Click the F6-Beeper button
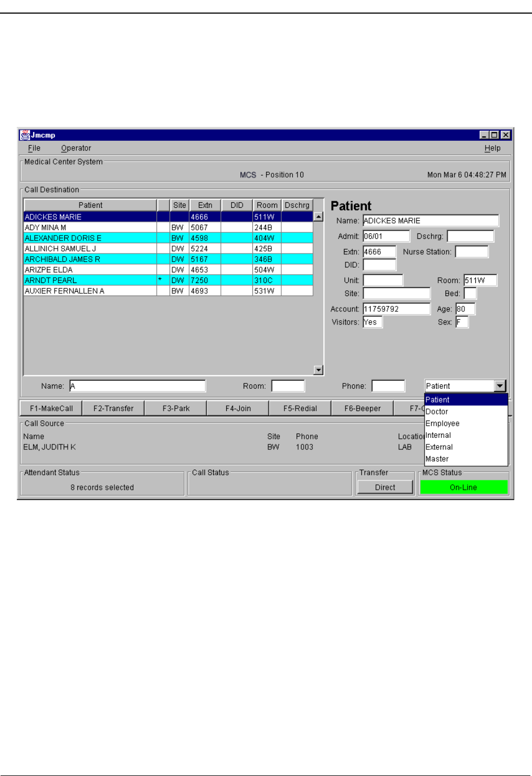Screen dimensions: 532x776 click(x=362, y=408)
